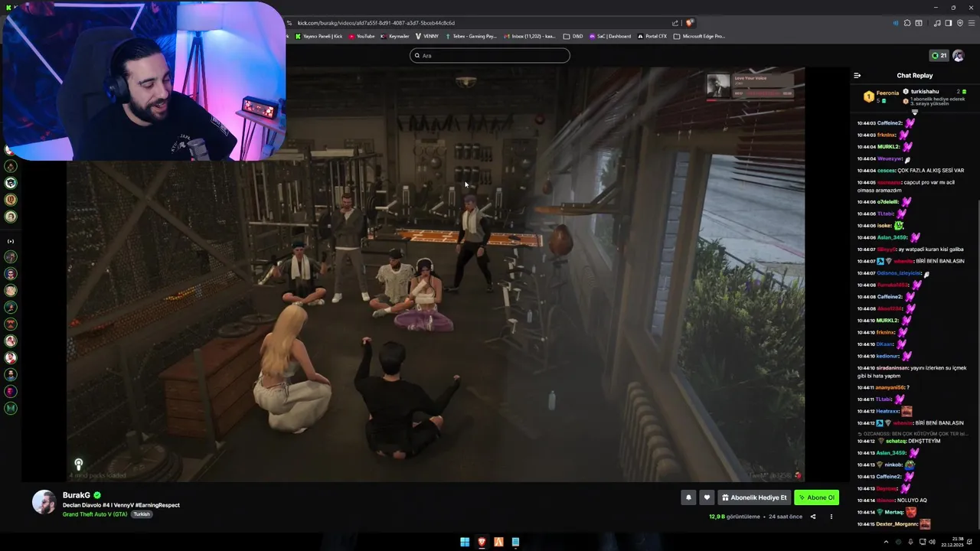Open the BurakG channel avatar

tap(44, 502)
